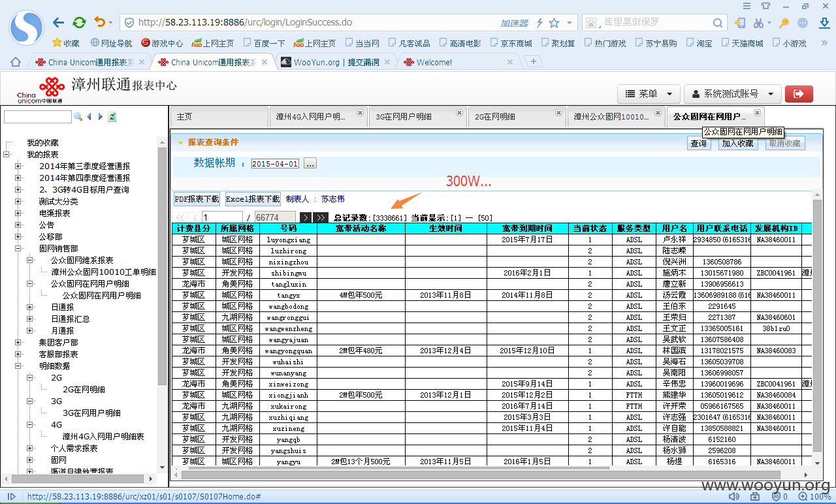Jump to last page with double arrow

click(x=320, y=217)
